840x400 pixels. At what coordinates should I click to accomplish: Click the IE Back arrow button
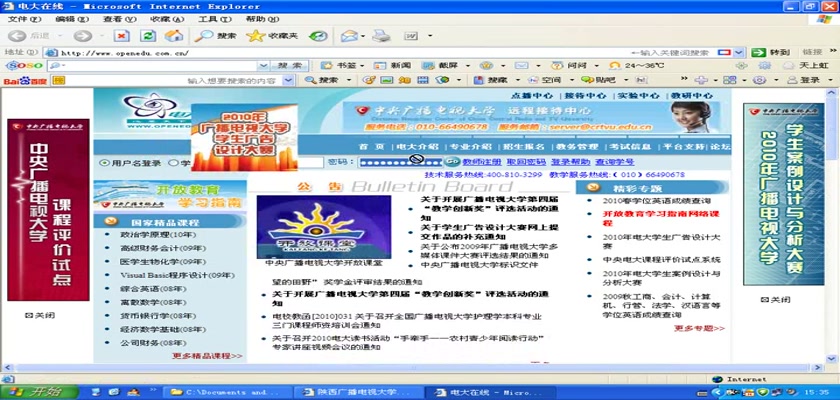pos(17,36)
